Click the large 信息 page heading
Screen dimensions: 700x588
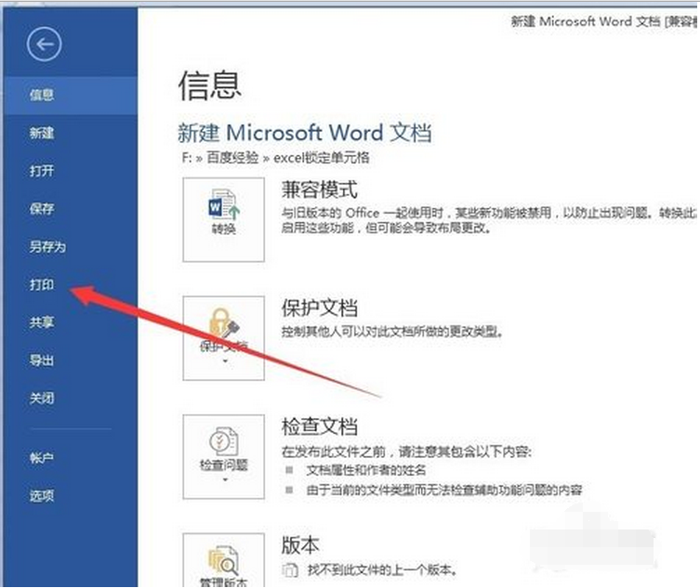tap(209, 85)
